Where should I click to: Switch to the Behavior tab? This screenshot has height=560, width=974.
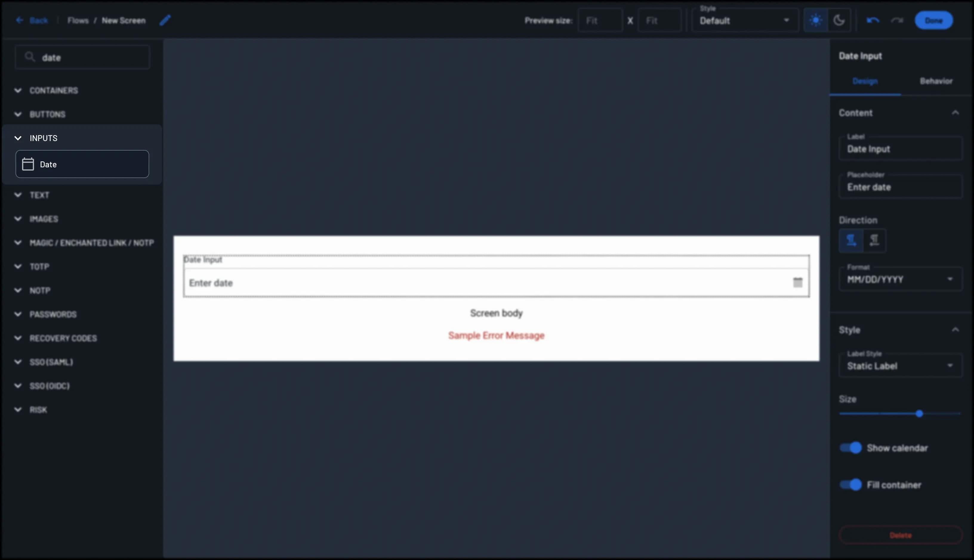coord(936,81)
